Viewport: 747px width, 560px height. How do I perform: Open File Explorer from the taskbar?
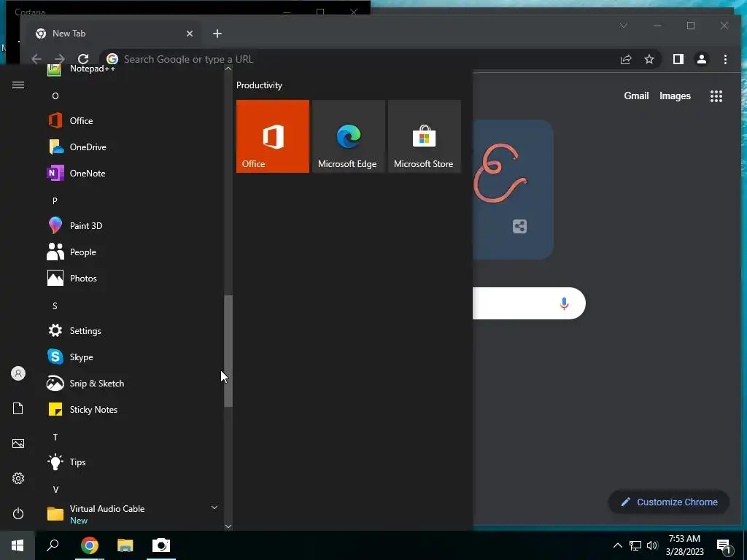pos(125,545)
